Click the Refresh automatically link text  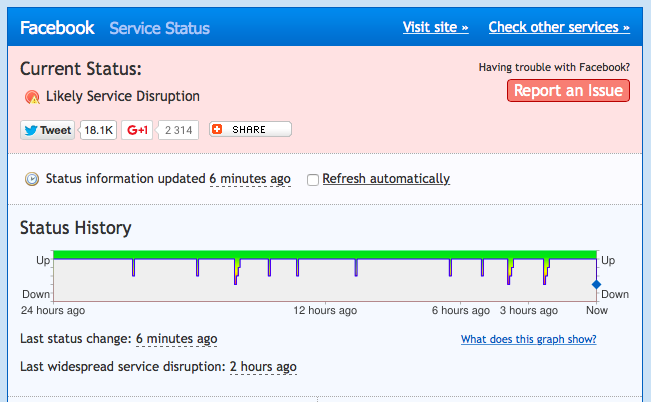386,179
